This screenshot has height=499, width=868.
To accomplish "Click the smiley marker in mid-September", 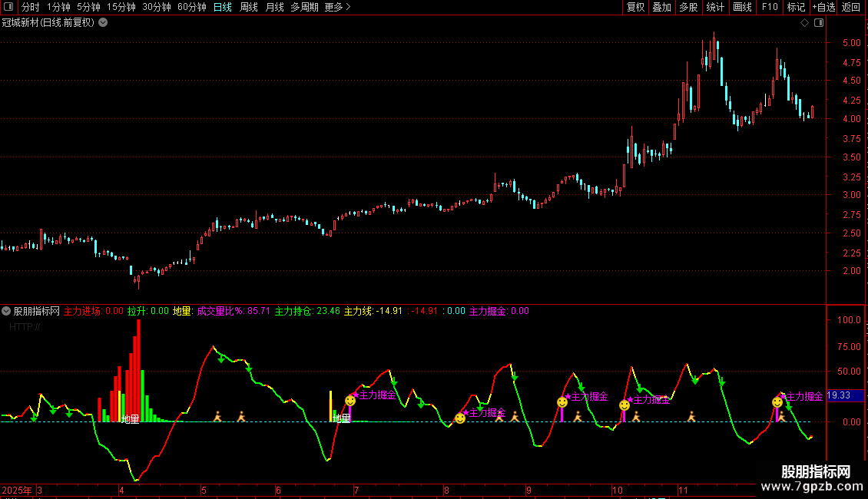I will coord(562,402).
